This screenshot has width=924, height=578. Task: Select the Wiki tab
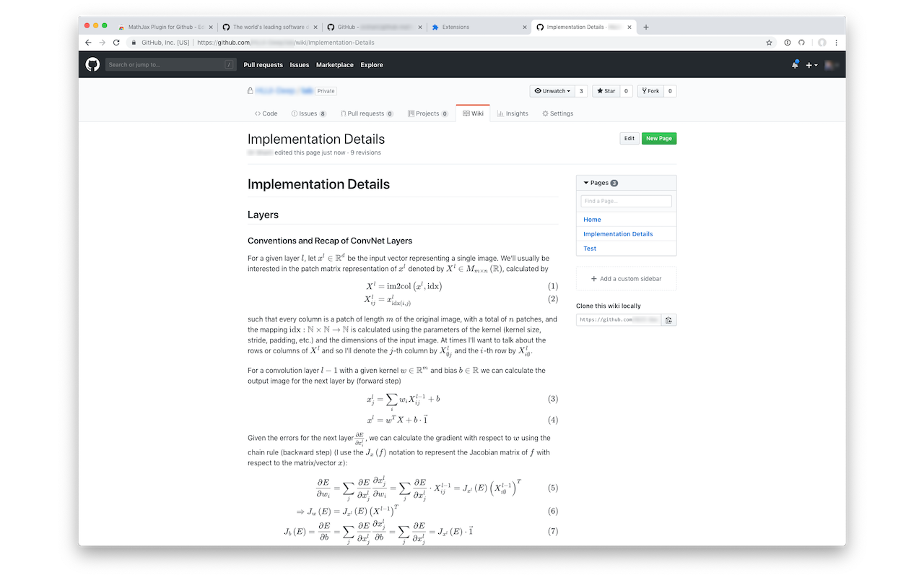(473, 113)
